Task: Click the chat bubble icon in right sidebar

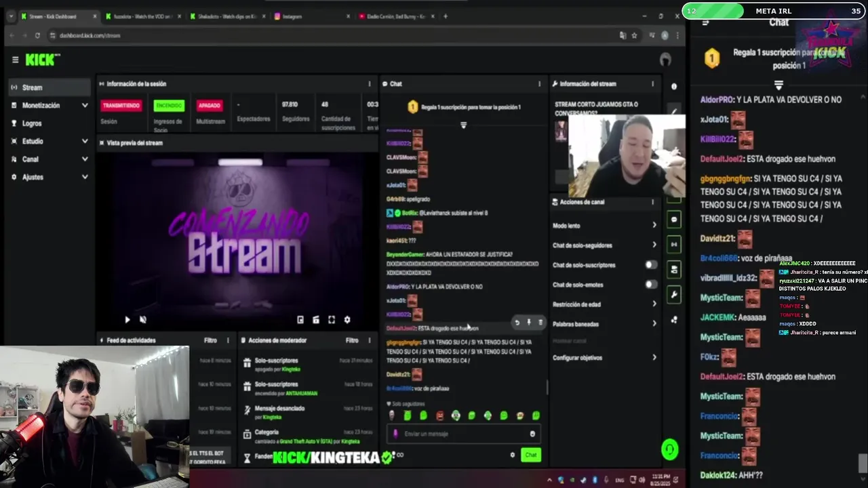Action: [x=674, y=220]
